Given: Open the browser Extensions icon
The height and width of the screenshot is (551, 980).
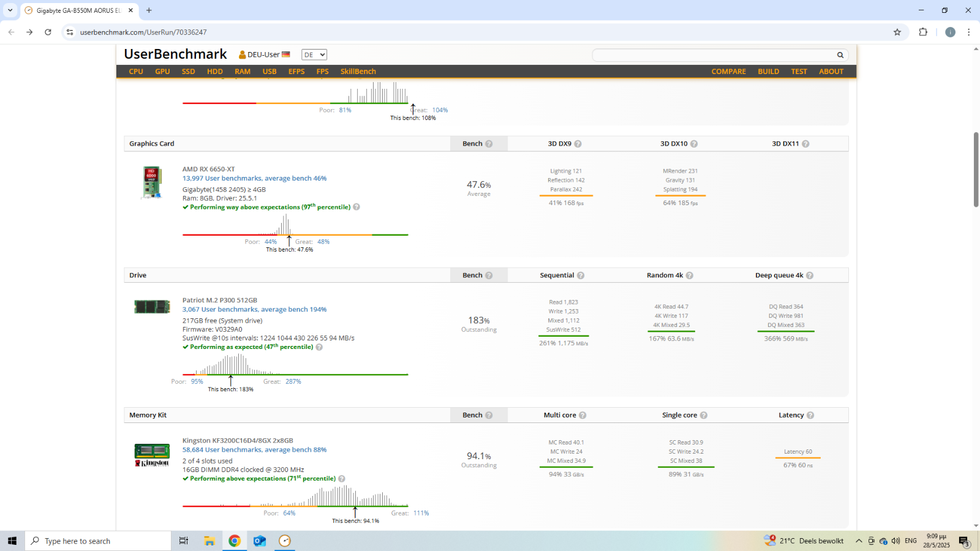Looking at the screenshot, I should 923,32.
